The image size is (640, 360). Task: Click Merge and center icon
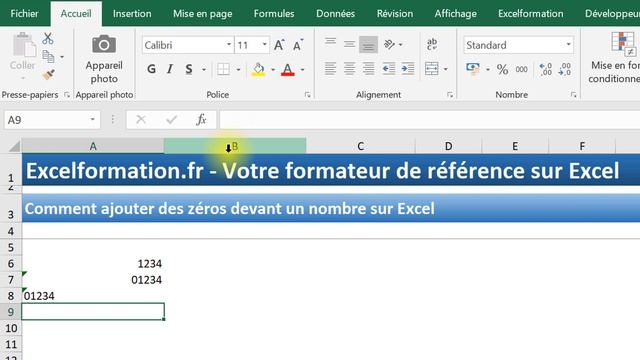pos(431,69)
